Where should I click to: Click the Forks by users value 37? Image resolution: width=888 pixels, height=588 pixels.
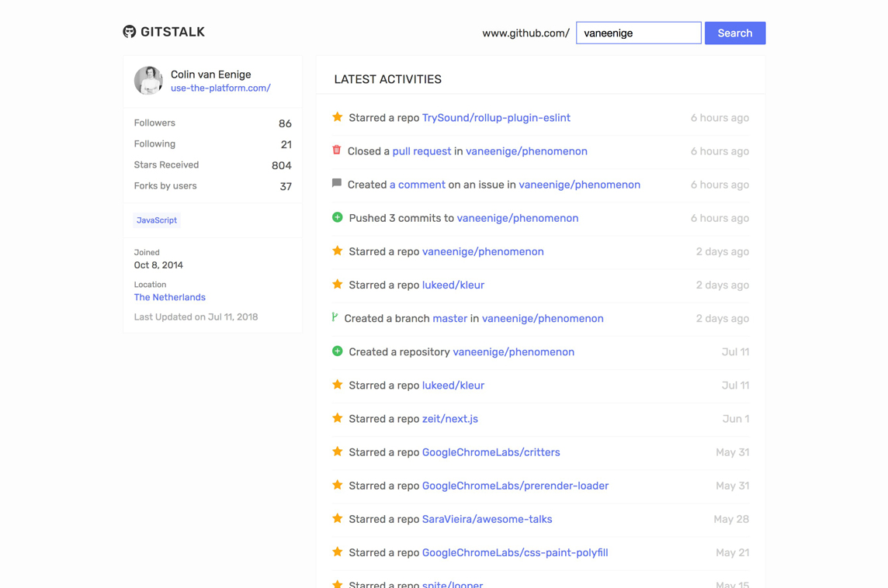[x=286, y=186]
